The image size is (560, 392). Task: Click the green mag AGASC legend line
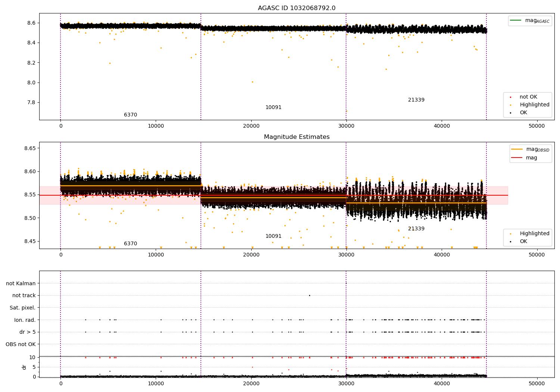516,21
